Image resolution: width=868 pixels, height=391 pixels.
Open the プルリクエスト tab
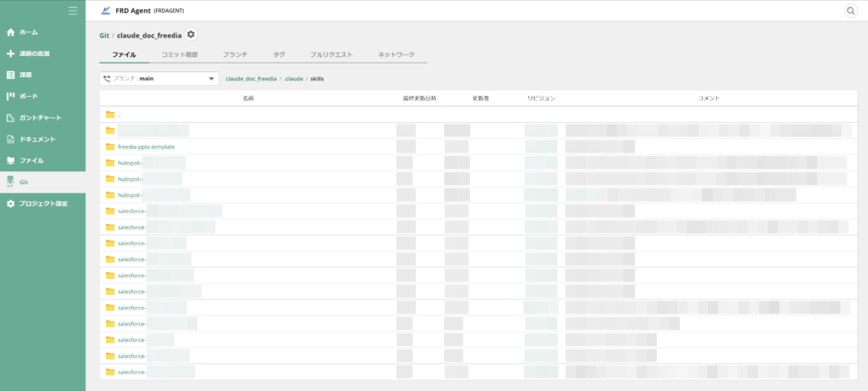click(331, 55)
